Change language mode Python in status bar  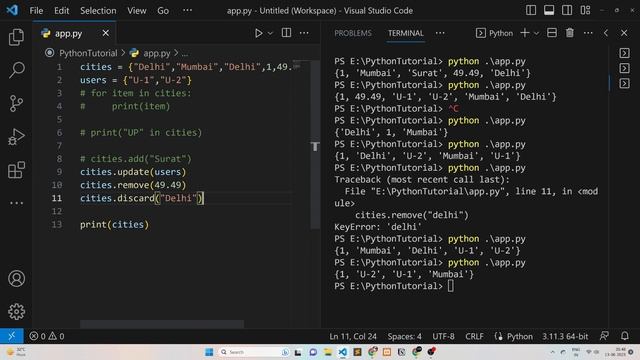519,336
